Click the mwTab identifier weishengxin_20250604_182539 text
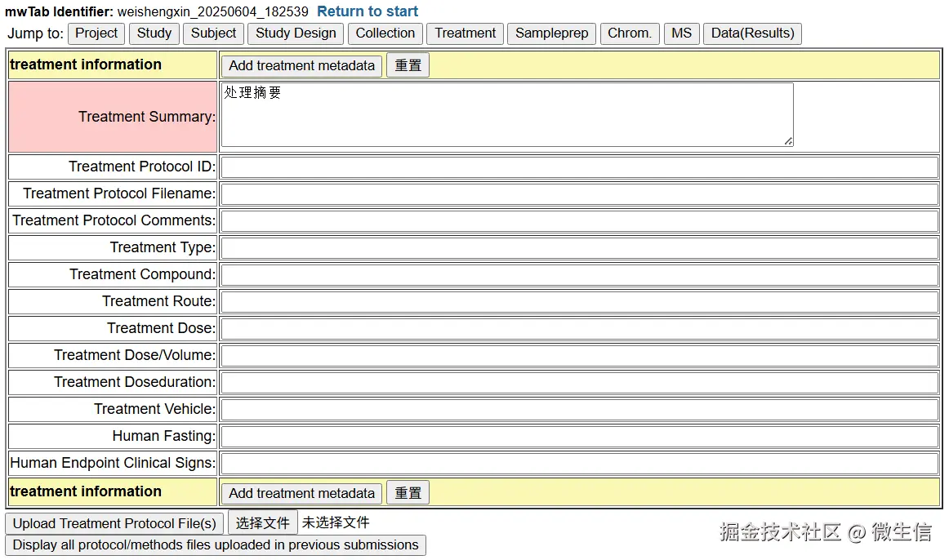The height and width of the screenshot is (560, 949). tap(212, 11)
